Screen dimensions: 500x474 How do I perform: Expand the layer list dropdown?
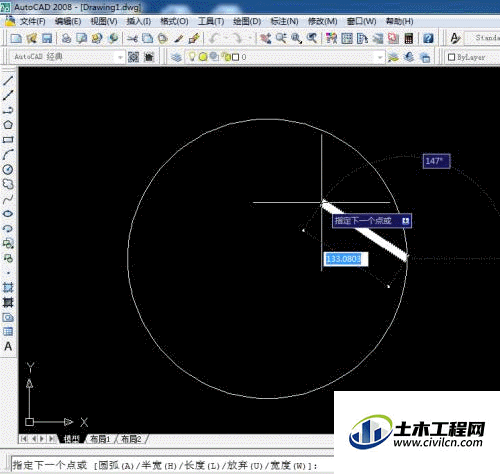click(379, 57)
